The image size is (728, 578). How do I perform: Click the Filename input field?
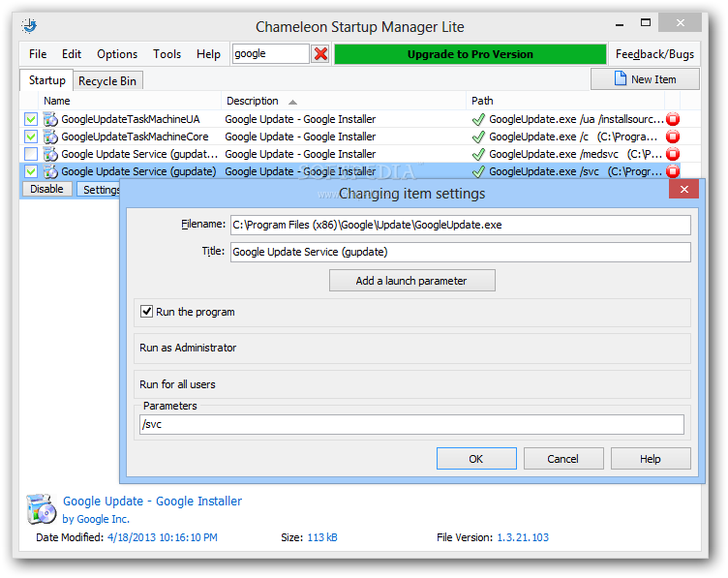461,225
